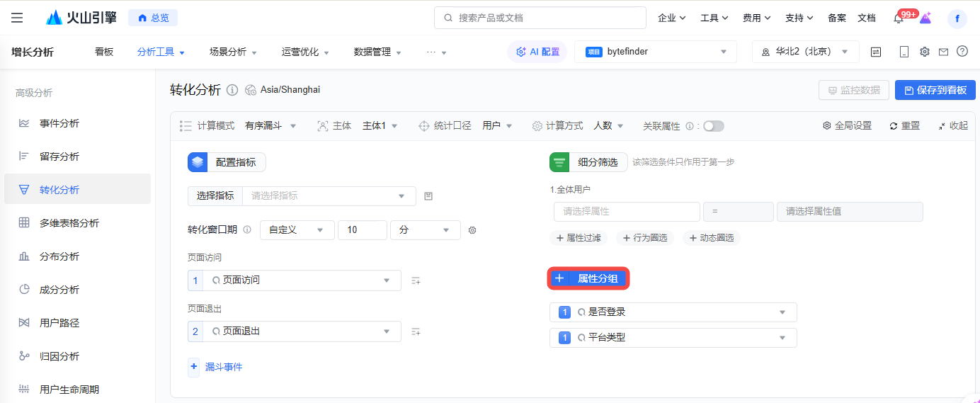The image size is (980, 403).
Task: Click the 保存到看板 button
Action: coord(935,90)
